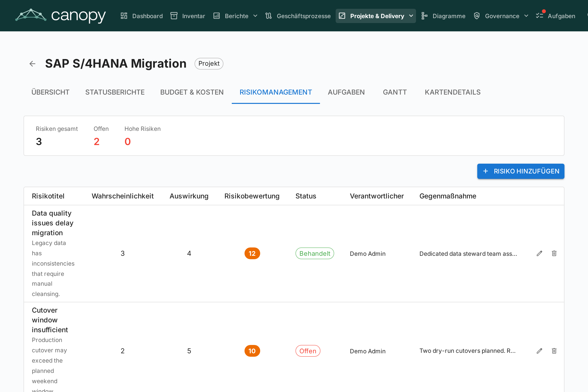Click the Offen count 2
The height and width of the screenshot is (392, 588).
97,142
